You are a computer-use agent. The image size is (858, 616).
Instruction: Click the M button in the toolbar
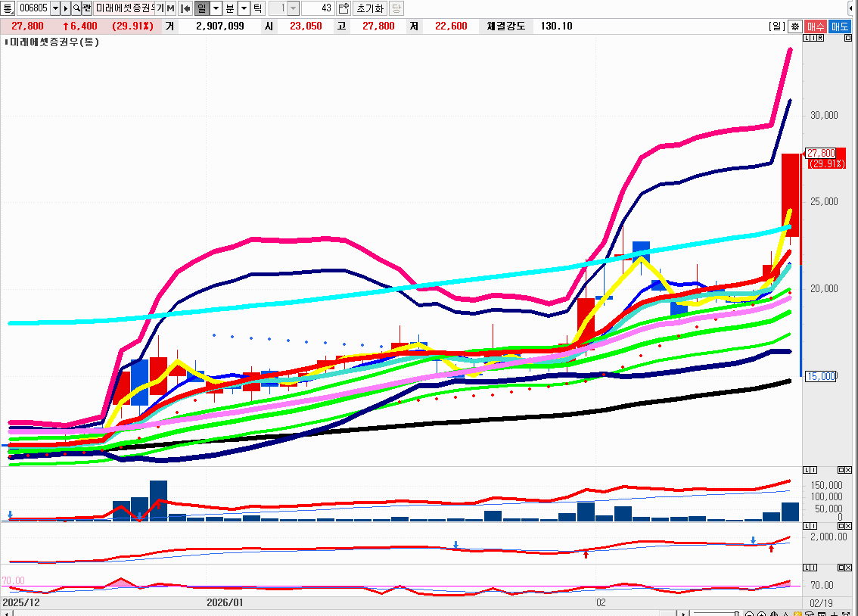(x=169, y=8)
